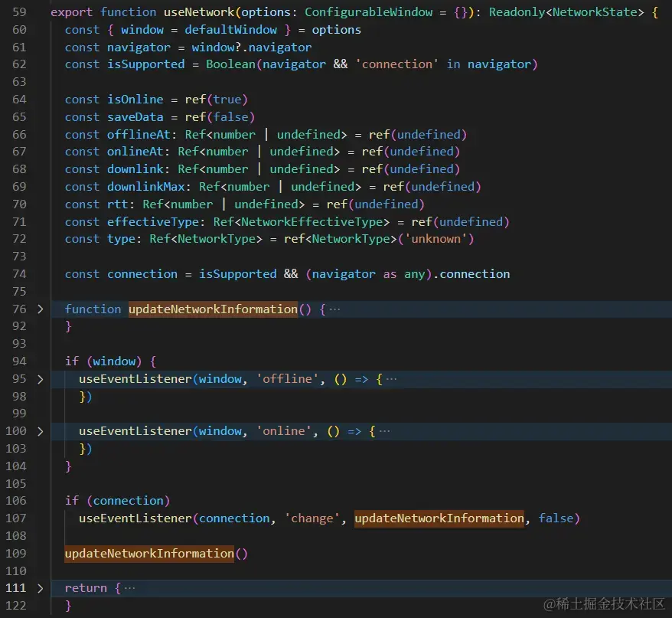Click Readonly<NetworkState> return type
This screenshot has height=618, width=672.
pyautogui.click(x=566, y=12)
